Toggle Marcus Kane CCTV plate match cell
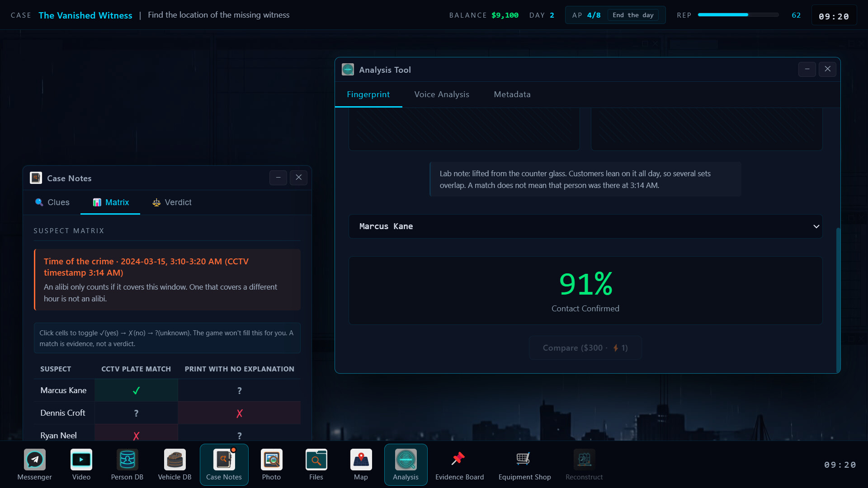868x488 pixels. pos(136,390)
